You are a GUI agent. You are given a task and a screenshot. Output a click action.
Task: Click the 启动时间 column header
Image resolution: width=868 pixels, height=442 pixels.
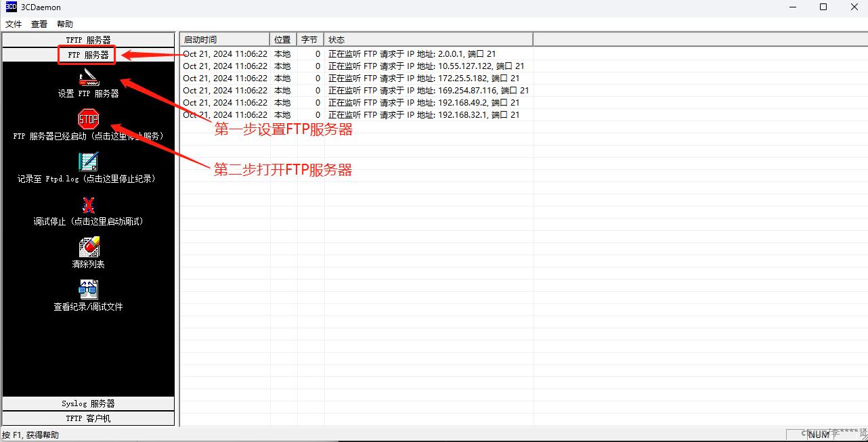225,40
